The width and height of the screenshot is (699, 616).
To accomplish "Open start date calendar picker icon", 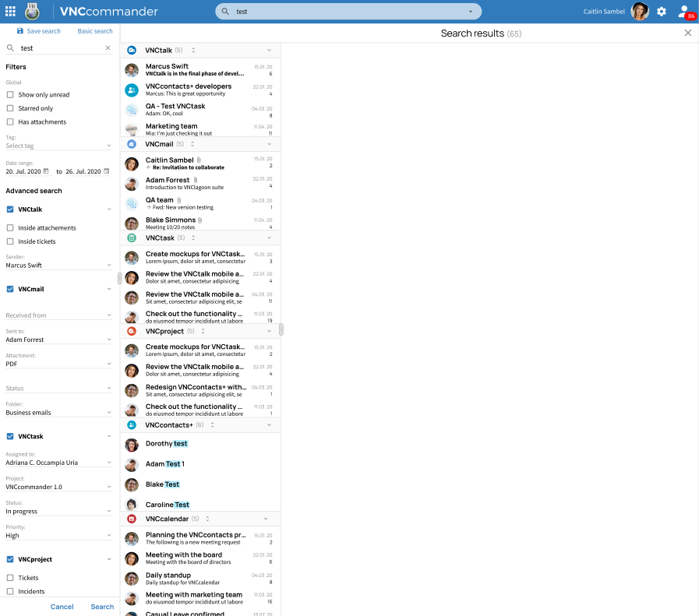I will click(x=46, y=171).
